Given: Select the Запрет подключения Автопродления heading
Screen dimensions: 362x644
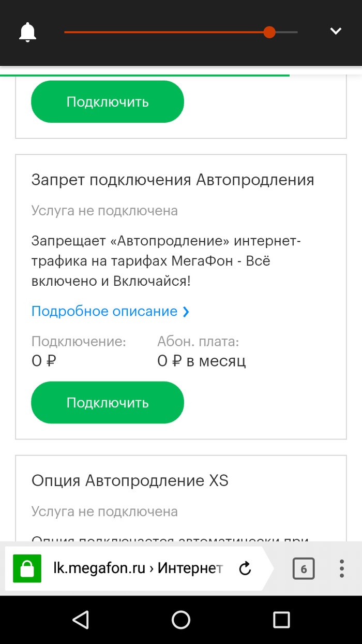Looking at the screenshot, I should click(x=173, y=180).
